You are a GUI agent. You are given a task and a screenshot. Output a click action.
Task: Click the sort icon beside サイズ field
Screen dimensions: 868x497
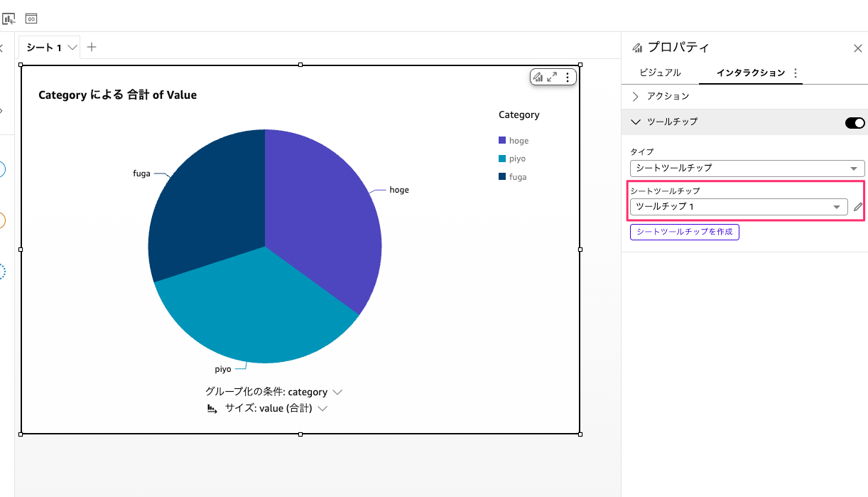(212, 409)
